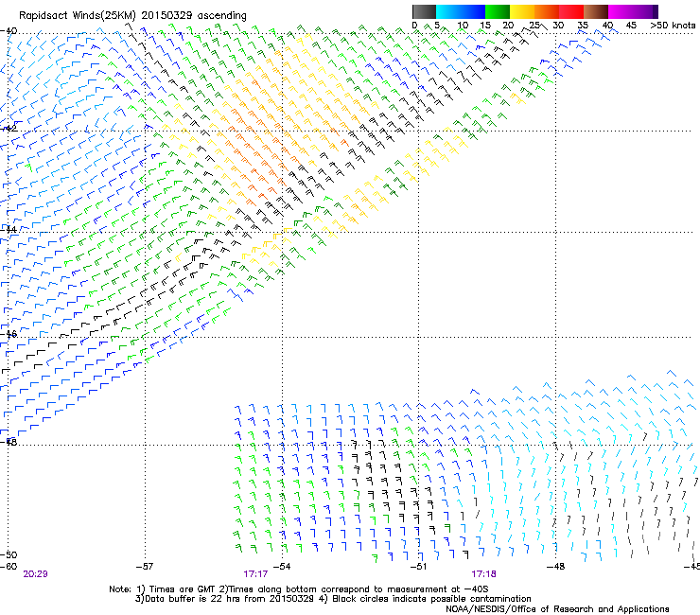Click the 'Data buffer is 22 hrs' note
This screenshot has height=615, width=700.
point(201,599)
